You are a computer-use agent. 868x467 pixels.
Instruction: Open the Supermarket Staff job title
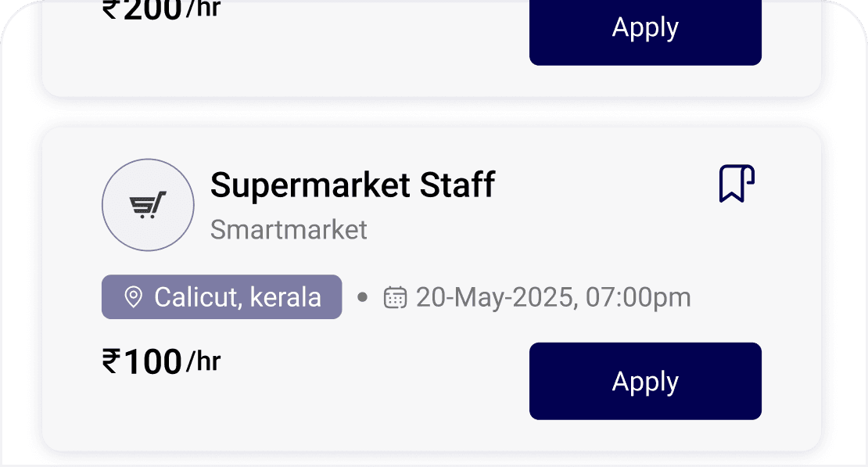pyautogui.click(x=353, y=185)
